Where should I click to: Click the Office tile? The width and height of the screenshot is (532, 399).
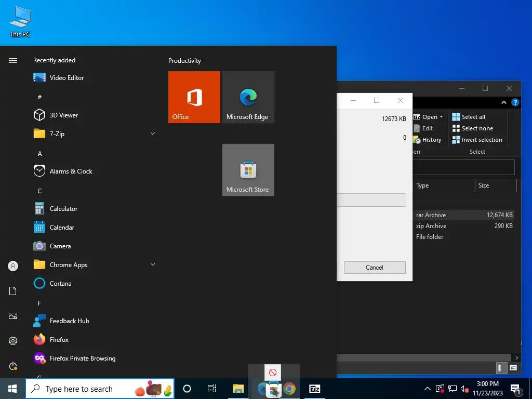tap(194, 97)
